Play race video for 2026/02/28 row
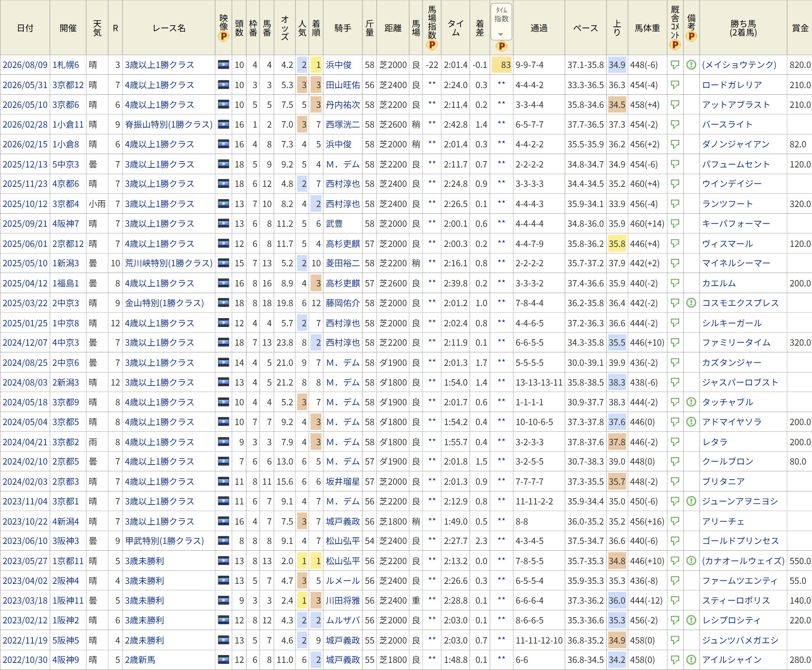The image size is (812, 670). (224, 124)
